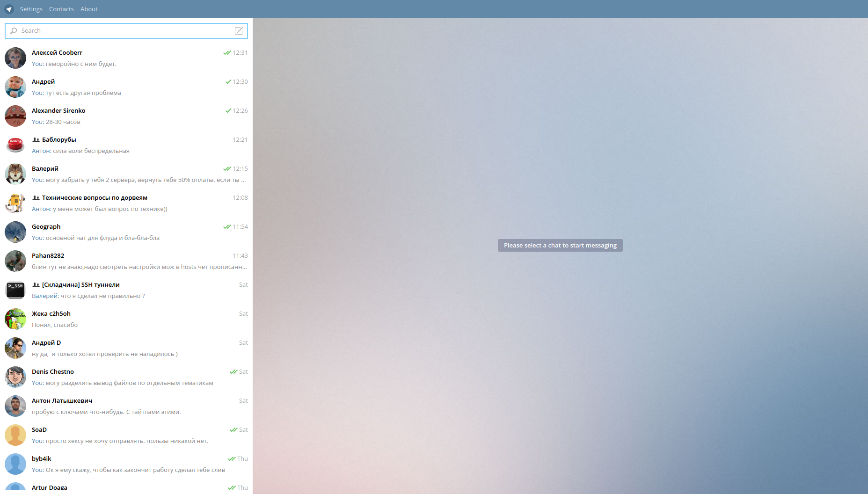This screenshot has width=868, height=494.
Task: Click Алексей Cooberr's avatar
Action: point(15,58)
